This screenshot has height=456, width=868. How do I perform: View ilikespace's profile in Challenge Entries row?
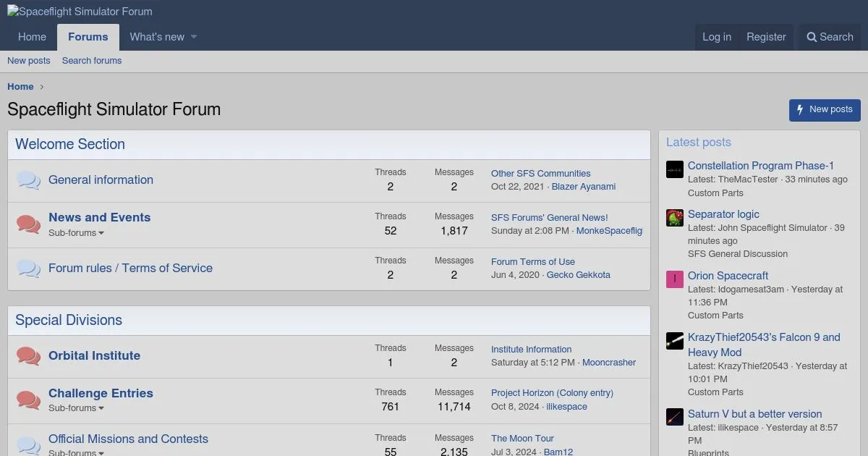(566, 407)
